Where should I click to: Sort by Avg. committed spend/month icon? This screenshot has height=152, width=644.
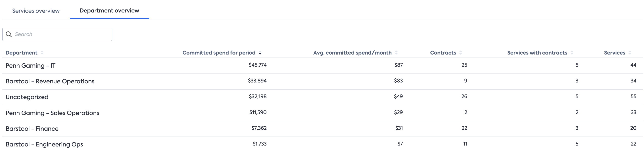(396, 53)
